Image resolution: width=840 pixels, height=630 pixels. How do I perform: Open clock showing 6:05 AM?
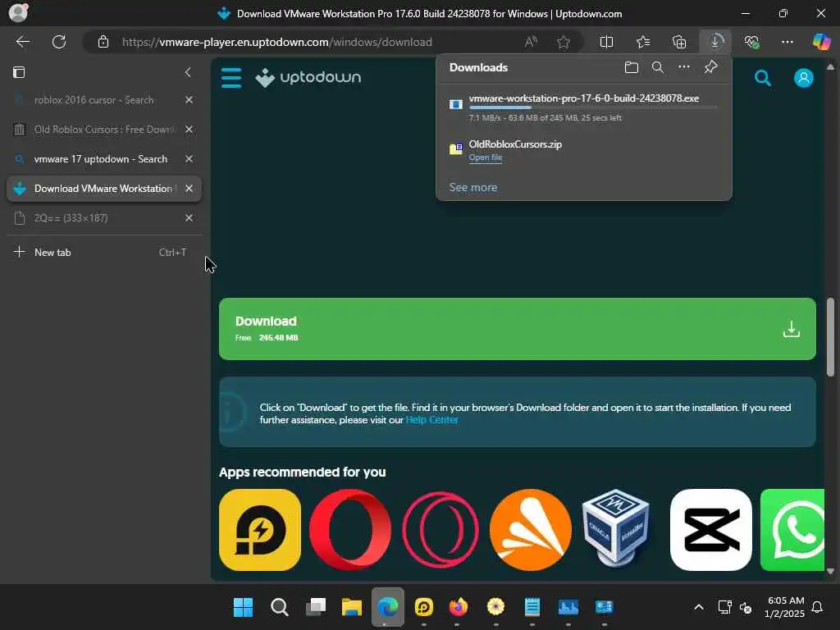[x=785, y=607]
